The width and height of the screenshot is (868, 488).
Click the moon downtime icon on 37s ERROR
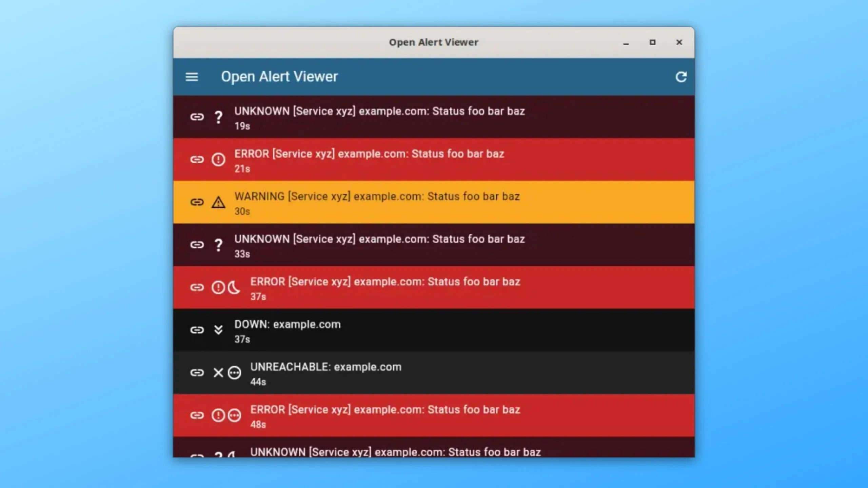tap(234, 287)
